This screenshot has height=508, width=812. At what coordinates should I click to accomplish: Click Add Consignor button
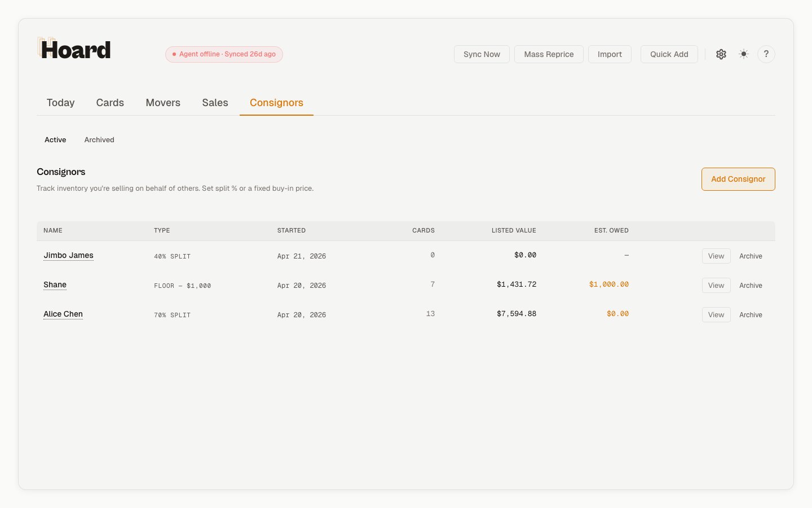click(x=738, y=179)
